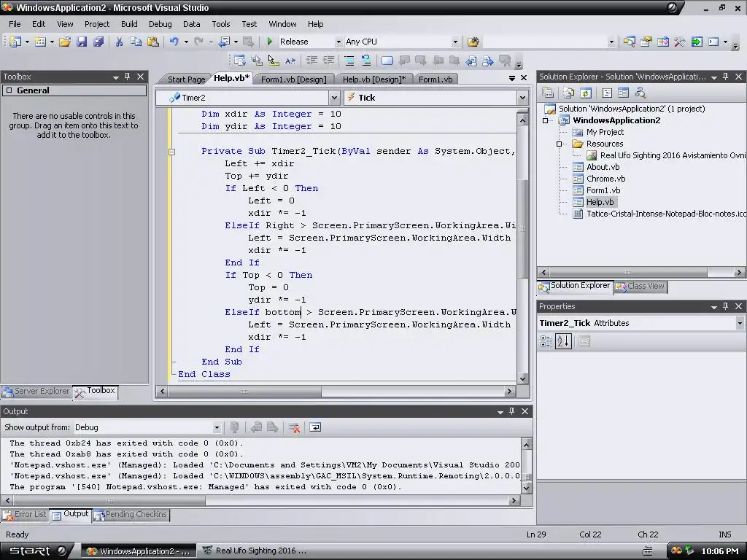Screen dimensions: 747x560
Task: Switch to the Start Page tab
Action: (186, 79)
